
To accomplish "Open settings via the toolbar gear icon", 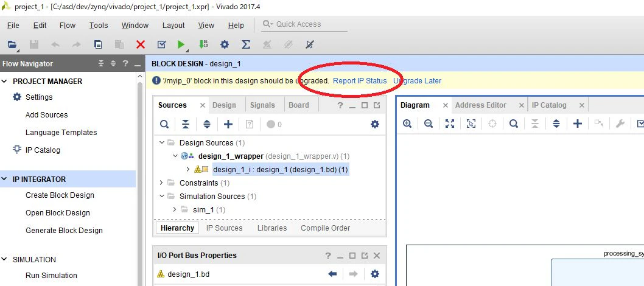I will pos(224,44).
